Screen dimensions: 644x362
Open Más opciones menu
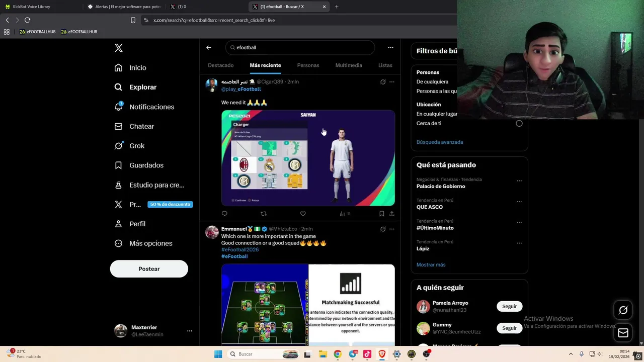tap(143, 243)
